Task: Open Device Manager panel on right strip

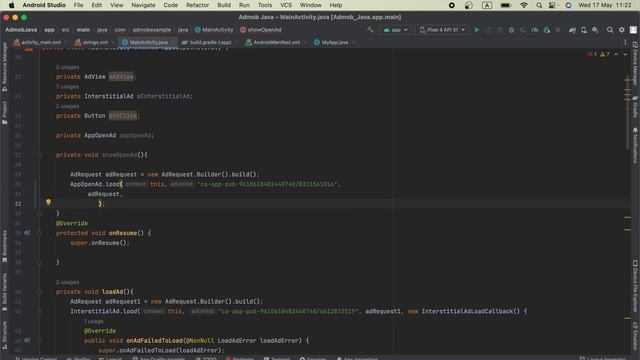Action: click(635, 63)
